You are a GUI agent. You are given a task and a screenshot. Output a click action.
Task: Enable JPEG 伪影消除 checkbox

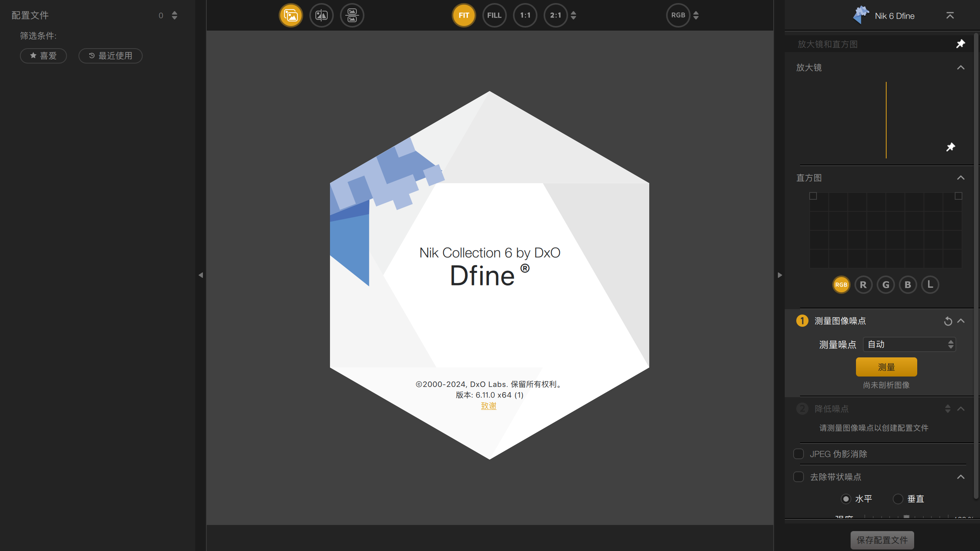[799, 454]
